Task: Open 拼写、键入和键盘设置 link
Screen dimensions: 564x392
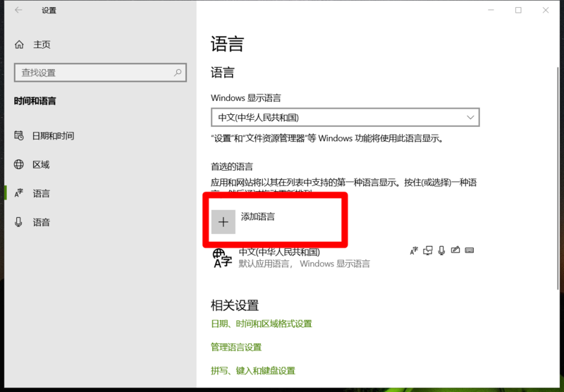Action: coord(253,370)
